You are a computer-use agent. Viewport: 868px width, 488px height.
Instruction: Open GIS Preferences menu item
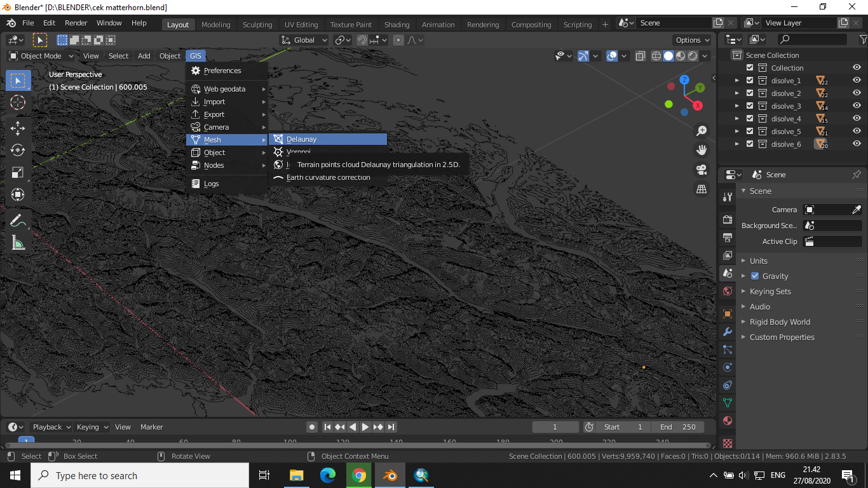[227, 71]
